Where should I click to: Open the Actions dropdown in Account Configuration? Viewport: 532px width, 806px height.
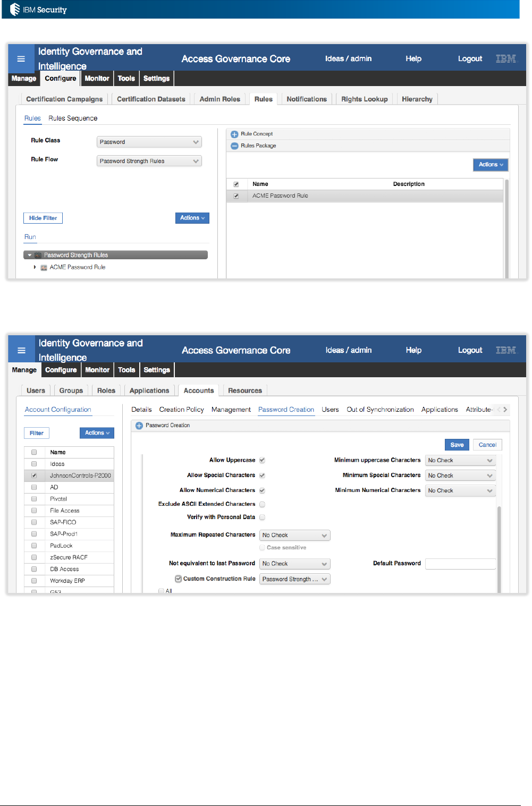[97, 433]
